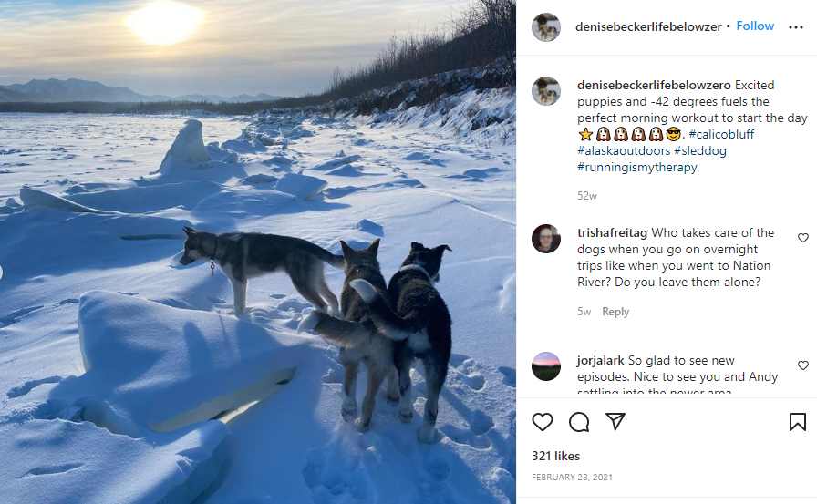Open the February 23, 2021 post date link
The image size is (817, 504).
pyautogui.click(x=572, y=477)
